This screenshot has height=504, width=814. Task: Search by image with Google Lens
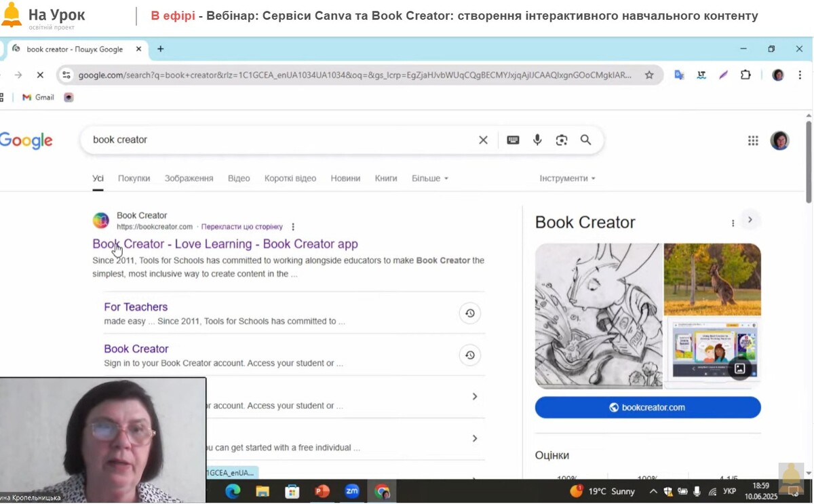click(x=562, y=140)
